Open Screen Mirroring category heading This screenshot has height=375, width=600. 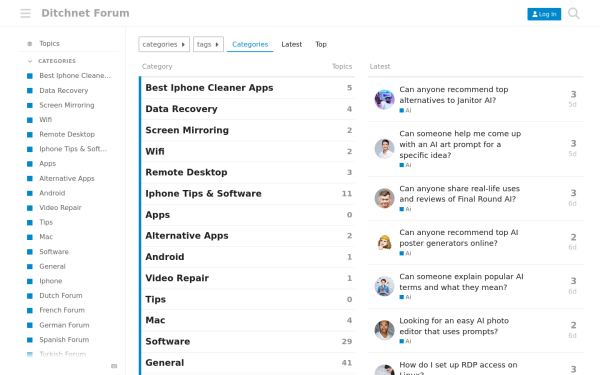pyautogui.click(x=187, y=130)
